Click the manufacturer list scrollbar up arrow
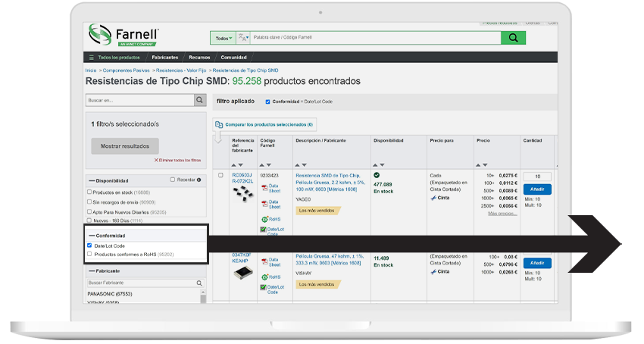This screenshot has width=644, height=344. click(x=202, y=292)
